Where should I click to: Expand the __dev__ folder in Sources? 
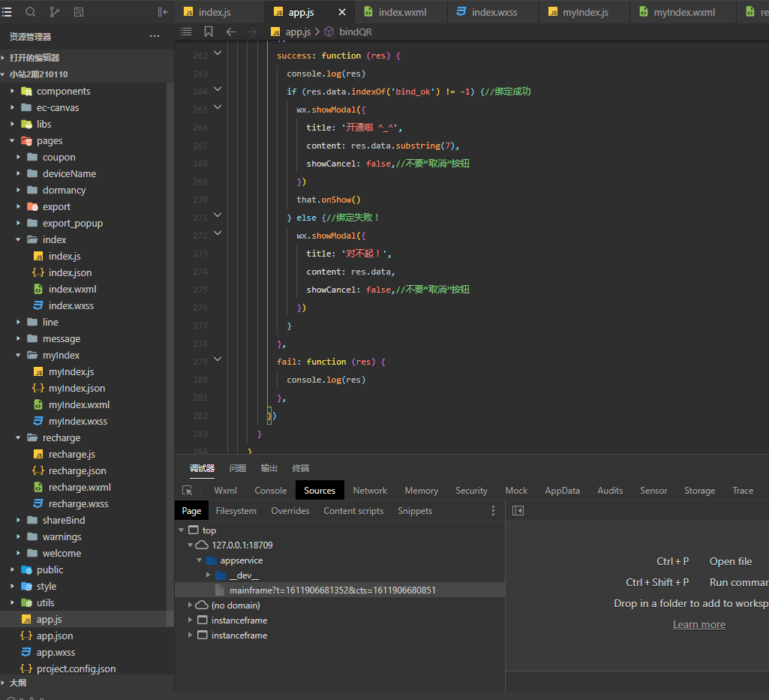pyautogui.click(x=208, y=575)
